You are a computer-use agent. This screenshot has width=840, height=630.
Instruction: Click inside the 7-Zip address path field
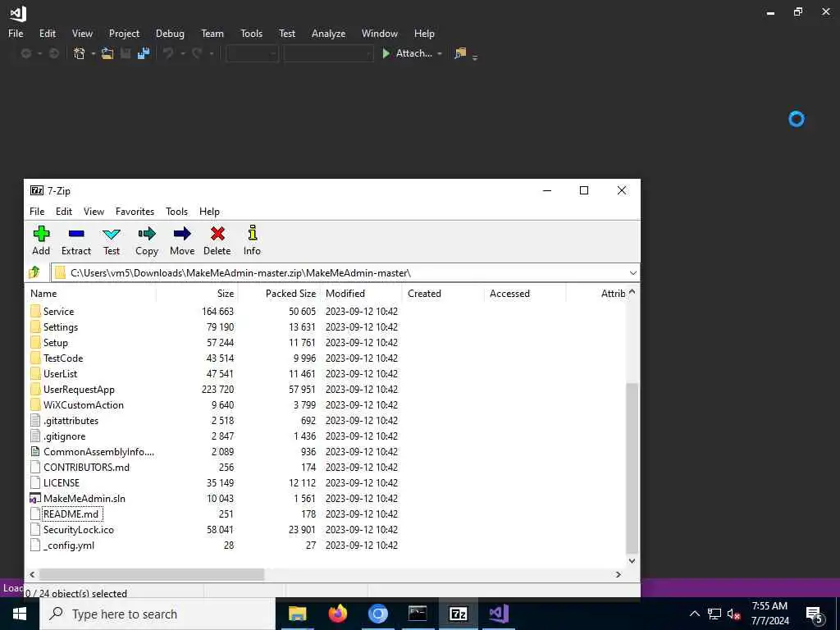click(340, 272)
